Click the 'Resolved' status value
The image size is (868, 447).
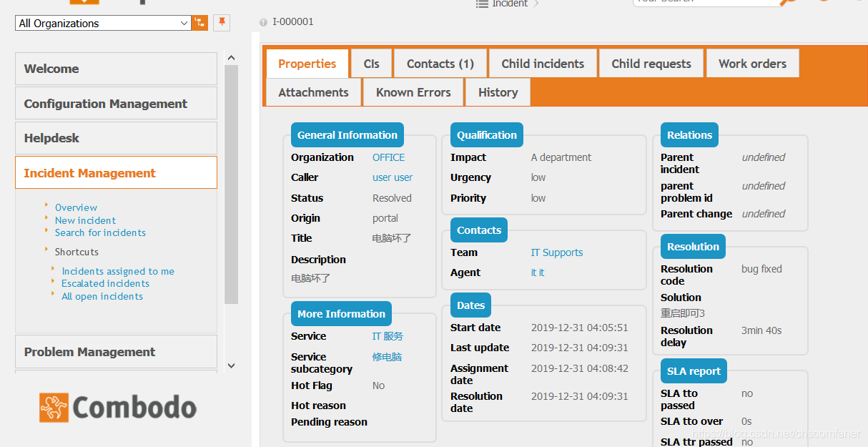392,198
